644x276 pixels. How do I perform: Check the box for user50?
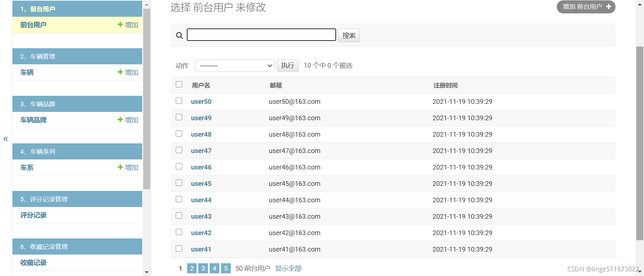click(179, 101)
